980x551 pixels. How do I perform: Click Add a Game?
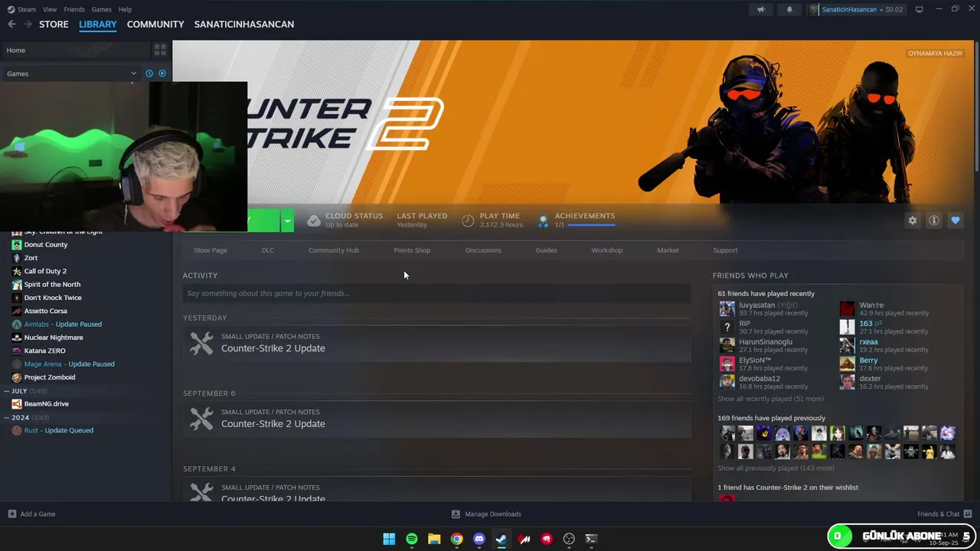[x=31, y=514]
